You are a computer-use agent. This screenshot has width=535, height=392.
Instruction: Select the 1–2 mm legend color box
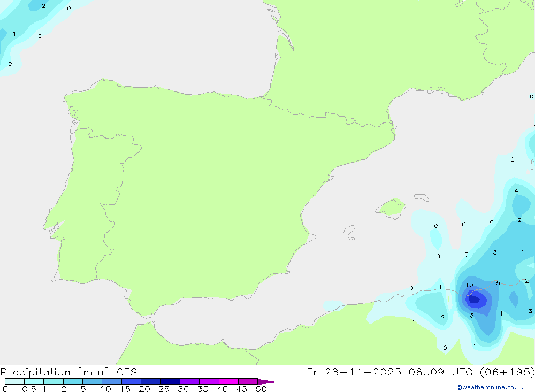(x=53, y=381)
